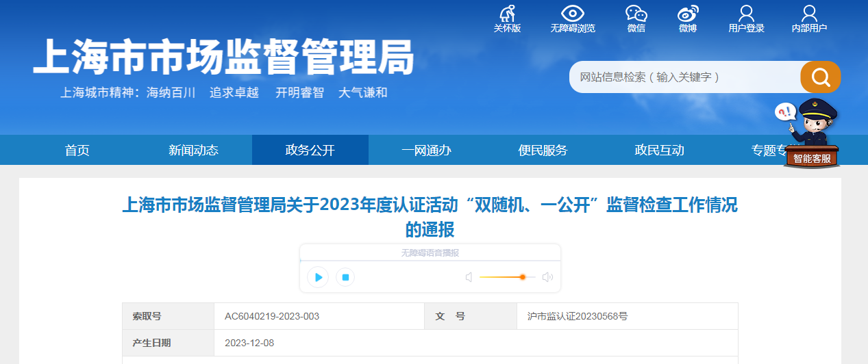
Task: Select the index number AC6040219-2023-003
Action: click(x=272, y=316)
